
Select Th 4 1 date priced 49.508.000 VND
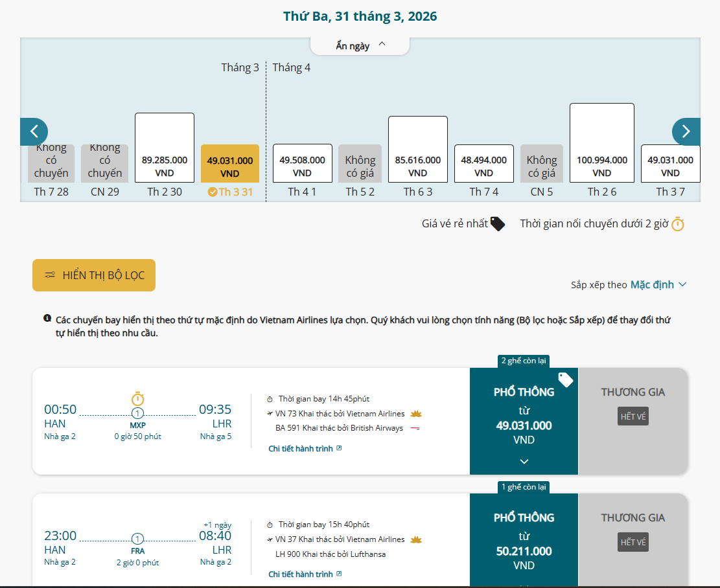pyautogui.click(x=302, y=163)
